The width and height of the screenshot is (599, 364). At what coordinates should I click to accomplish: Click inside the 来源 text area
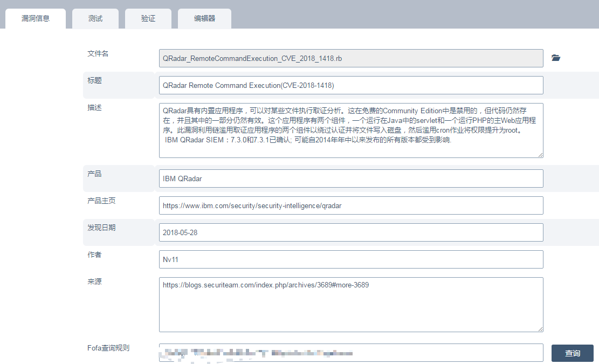coord(351,305)
